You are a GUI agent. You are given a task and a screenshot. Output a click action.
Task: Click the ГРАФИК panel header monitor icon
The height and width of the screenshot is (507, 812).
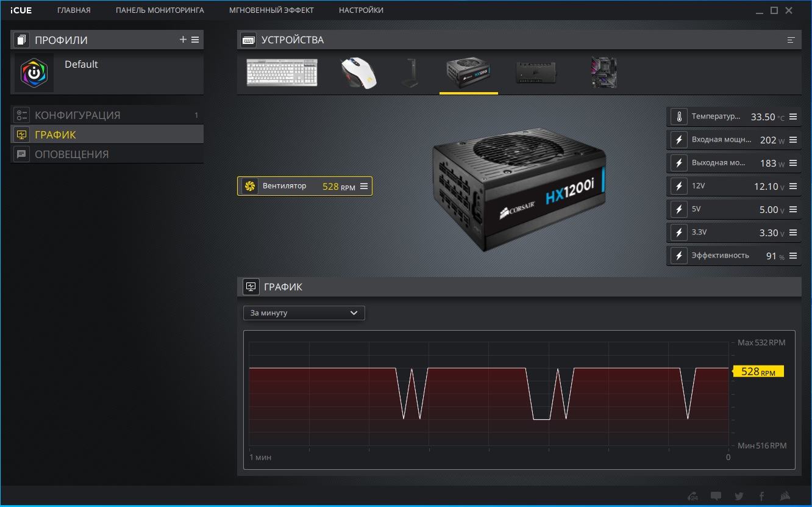[x=251, y=287]
